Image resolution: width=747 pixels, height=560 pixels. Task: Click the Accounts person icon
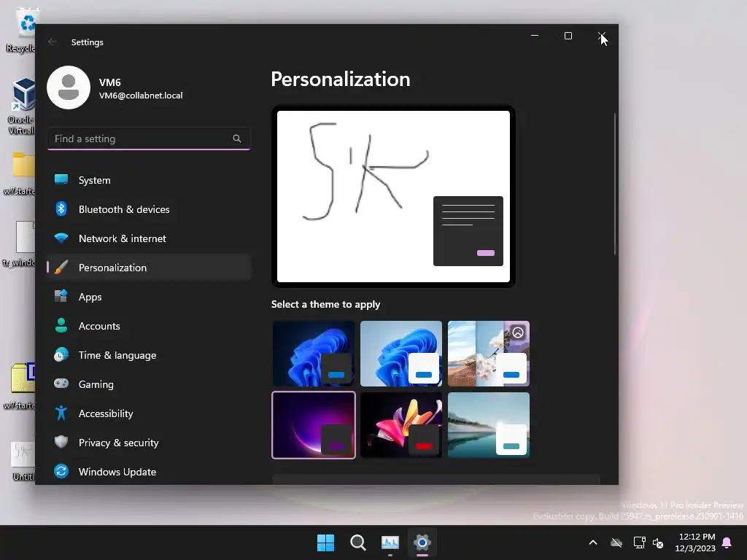click(61, 325)
